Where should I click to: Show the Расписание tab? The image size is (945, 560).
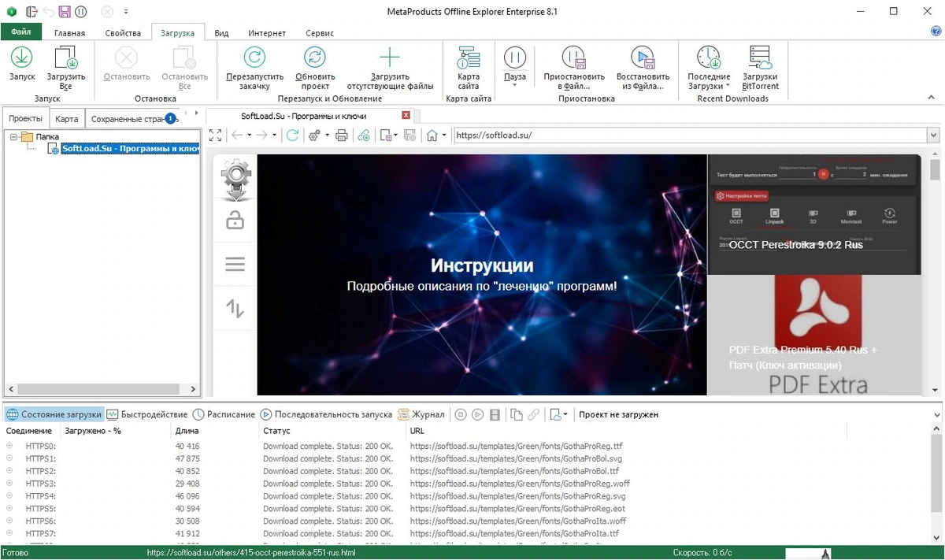(x=224, y=414)
